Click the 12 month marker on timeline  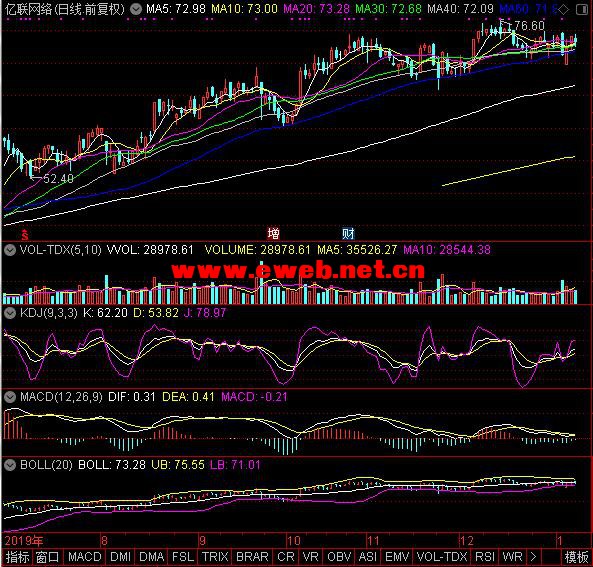click(x=467, y=541)
